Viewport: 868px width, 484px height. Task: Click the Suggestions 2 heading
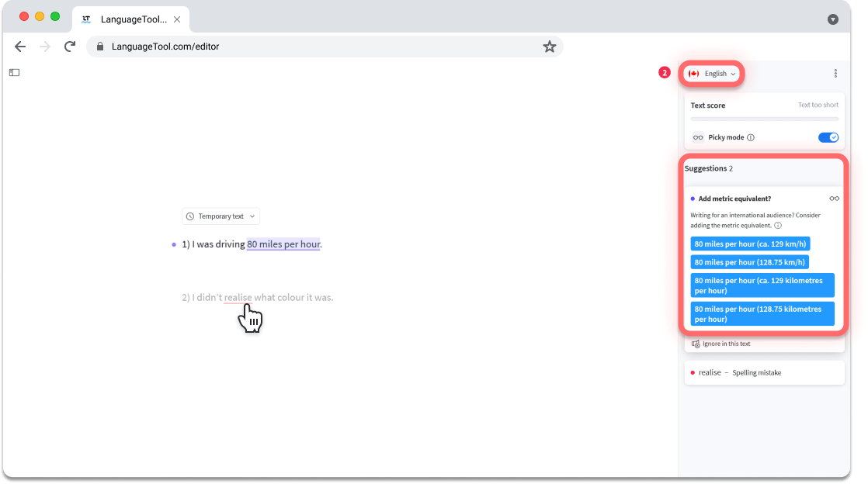(x=709, y=169)
